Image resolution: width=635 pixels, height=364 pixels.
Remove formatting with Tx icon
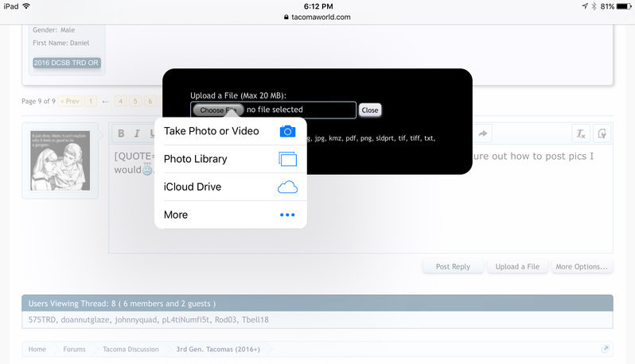click(581, 134)
